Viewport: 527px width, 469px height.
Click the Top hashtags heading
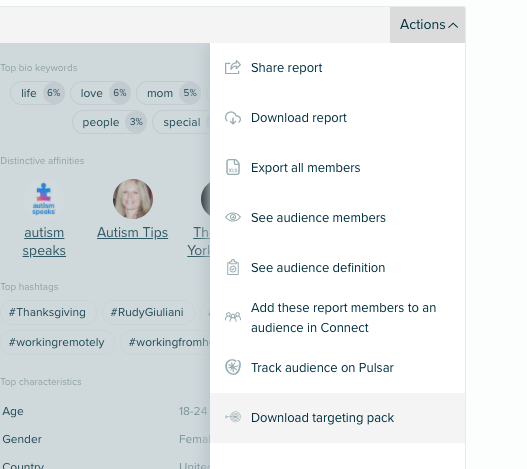click(x=29, y=287)
